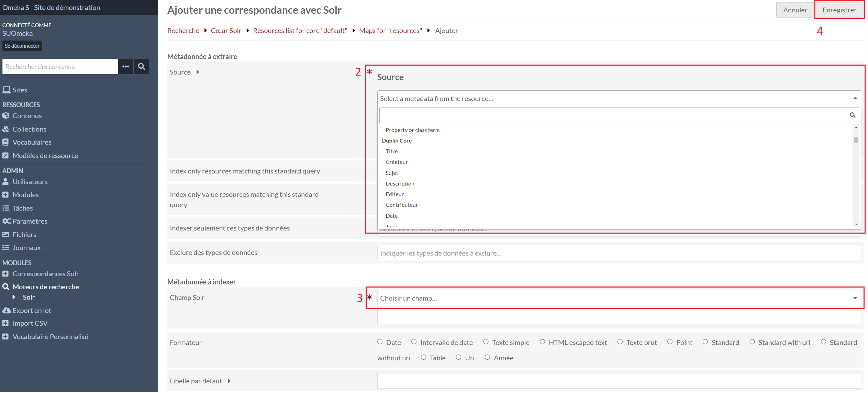Expand the Libellé par défaut arrow
This screenshot has width=868, height=393.
[229, 381]
